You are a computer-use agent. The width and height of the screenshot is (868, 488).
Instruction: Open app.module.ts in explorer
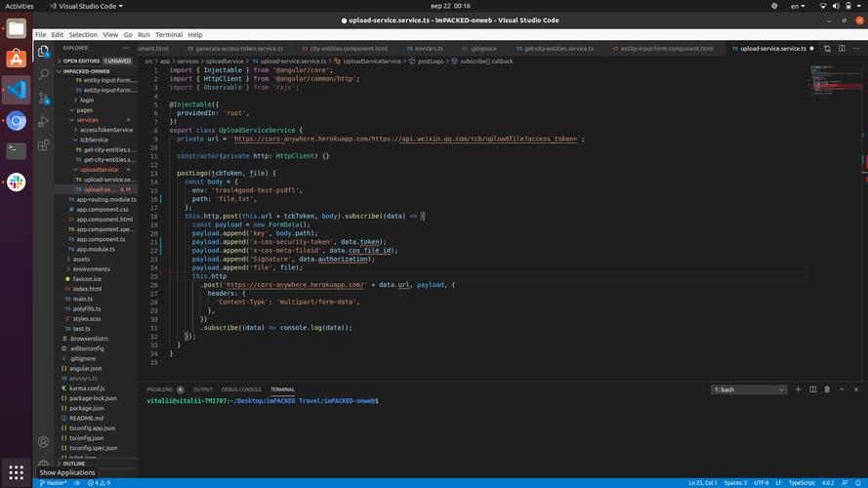coord(97,249)
